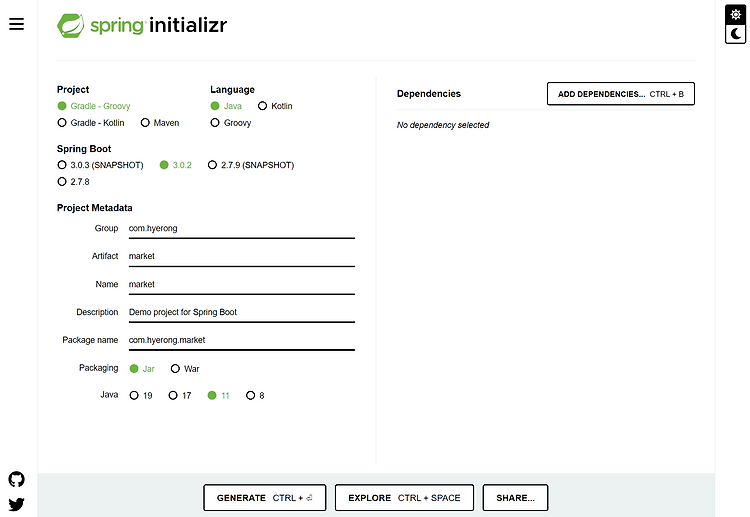Click the Generate button
The image size is (750, 517).
265,498
